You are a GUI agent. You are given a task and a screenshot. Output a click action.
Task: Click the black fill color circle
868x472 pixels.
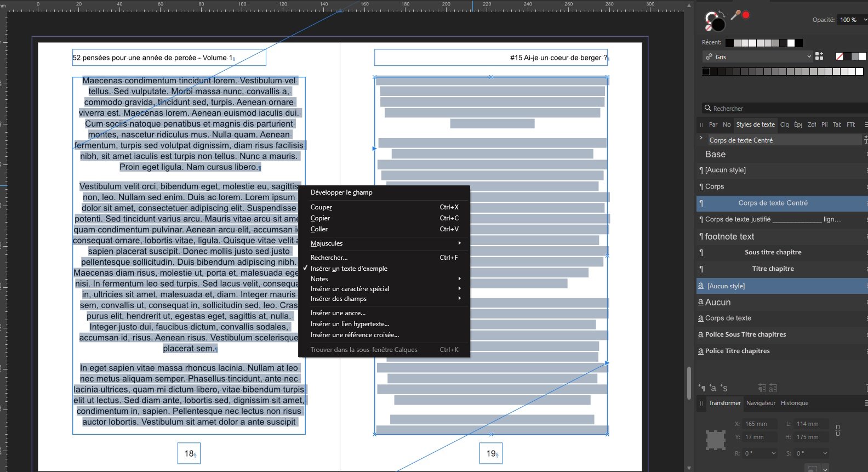[x=718, y=25]
